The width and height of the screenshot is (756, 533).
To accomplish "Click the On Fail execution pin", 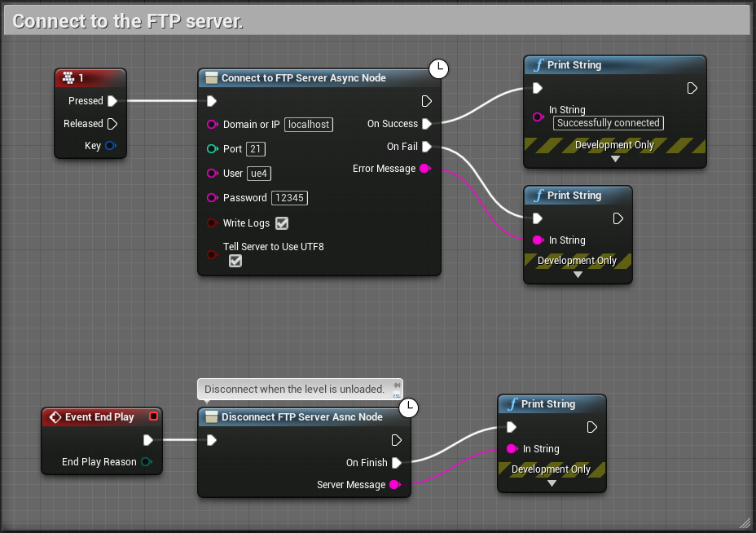I will point(426,147).
